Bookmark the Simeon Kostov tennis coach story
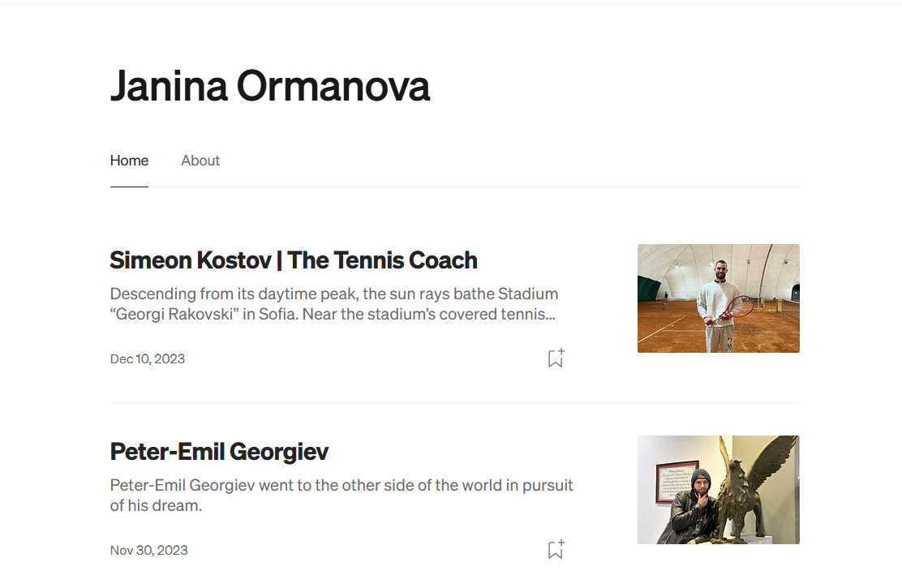This screenshot has width=902, height=588. 556,358
